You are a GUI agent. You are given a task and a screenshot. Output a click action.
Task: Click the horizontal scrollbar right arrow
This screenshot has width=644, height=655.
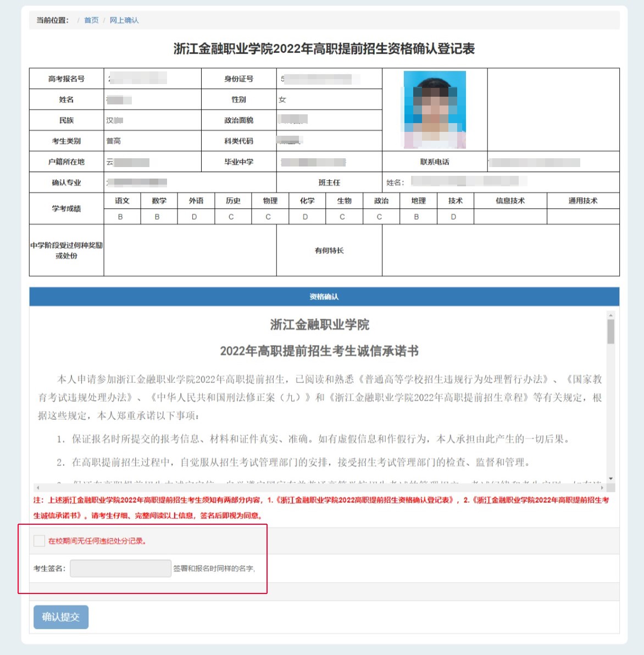pos(602,487)
